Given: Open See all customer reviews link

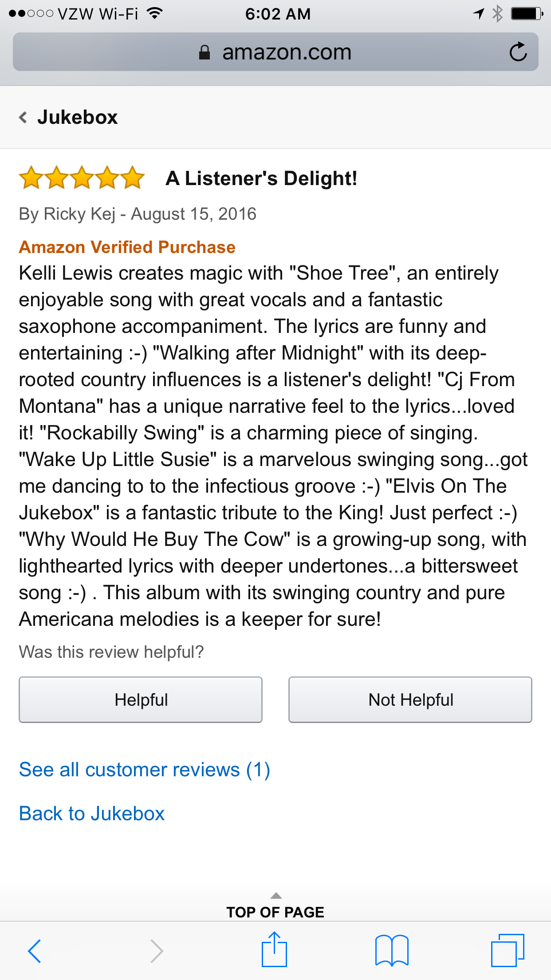Looking at the screenshot, I should tap(145, 770).
